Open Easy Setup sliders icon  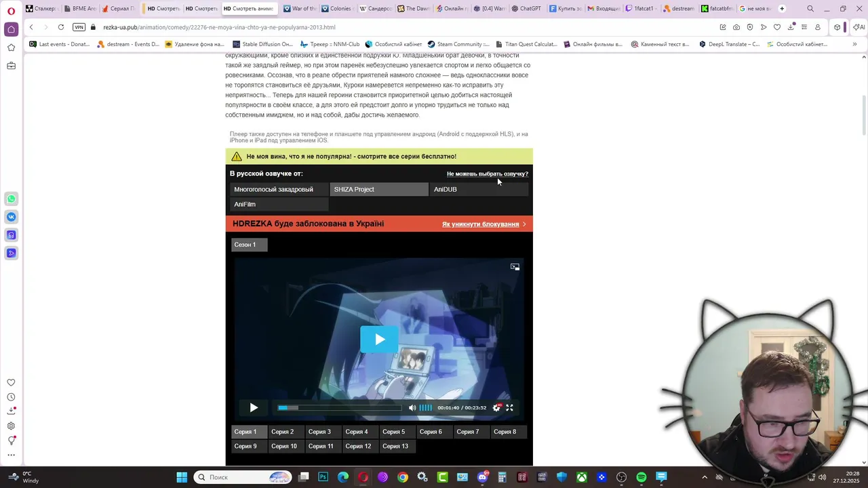tap(804, 27)
